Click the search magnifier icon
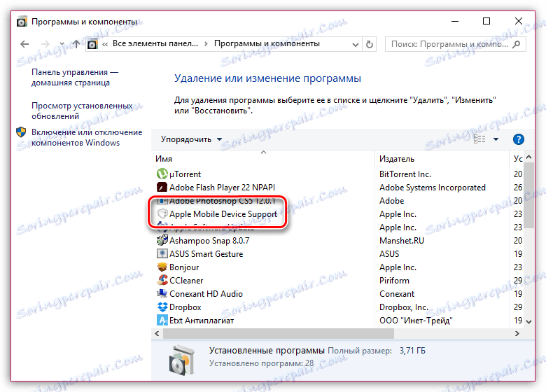Screen dimensions: 546x392 click(x=517, y=44)
